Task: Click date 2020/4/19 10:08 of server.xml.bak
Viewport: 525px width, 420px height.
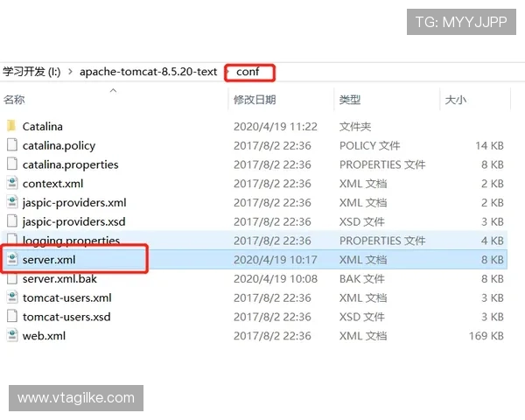Action: [x=276, y=279]
